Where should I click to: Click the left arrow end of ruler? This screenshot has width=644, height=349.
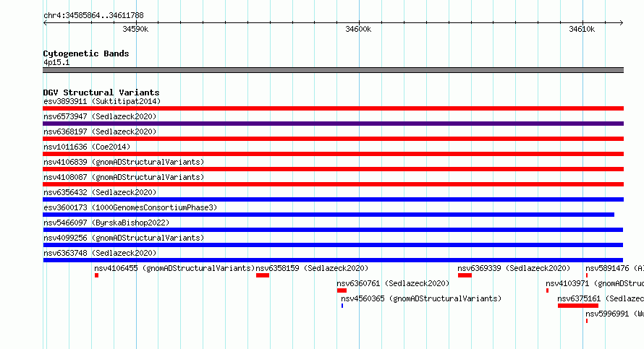45,22
